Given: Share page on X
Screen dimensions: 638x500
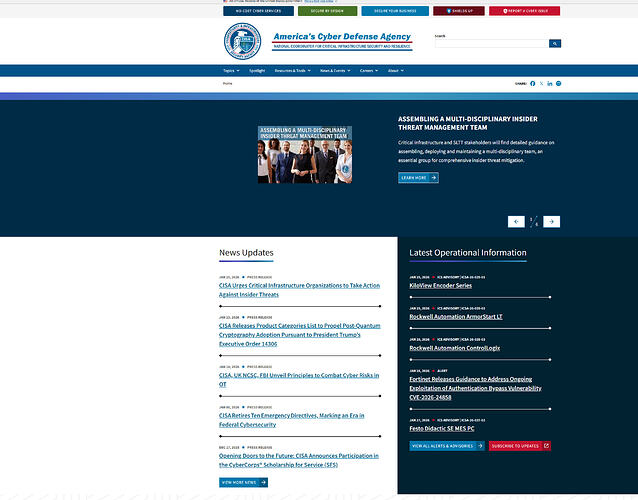Looking at the screenshot, I should pos(542,83).
